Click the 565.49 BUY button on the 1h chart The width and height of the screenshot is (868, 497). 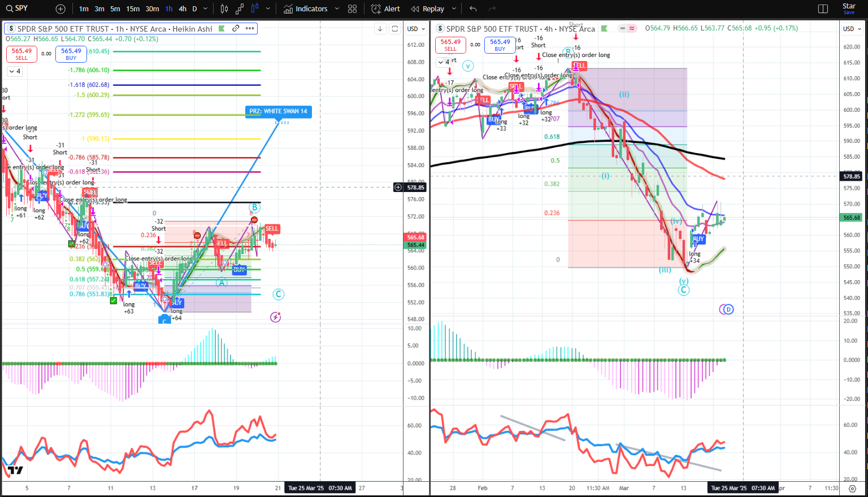pos(71,54)
